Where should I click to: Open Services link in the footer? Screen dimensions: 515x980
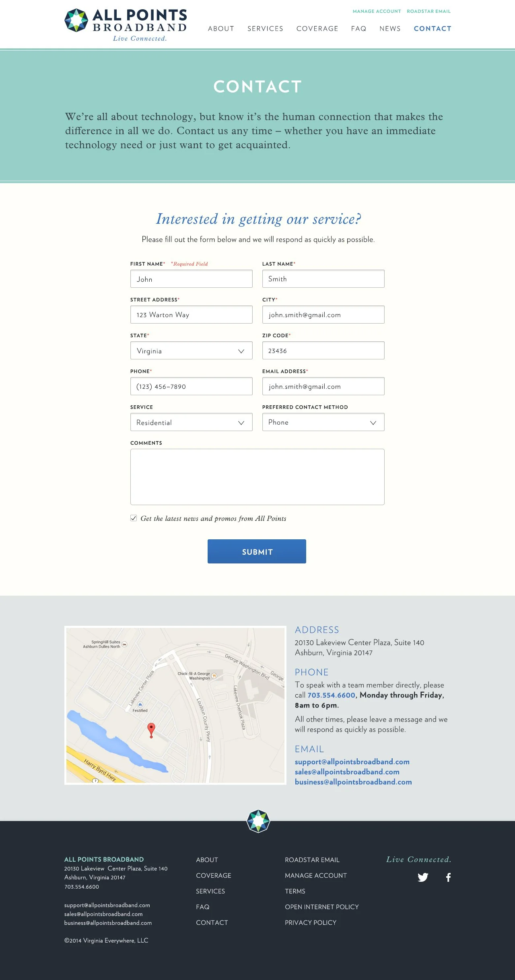tap(210, 891)
